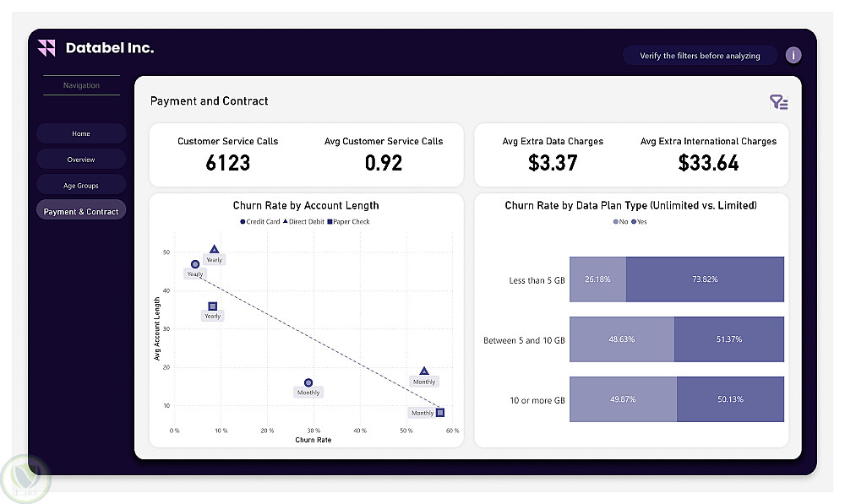Select the 73.82% bar segment
The width and height of the screenshot is (845, 504).
[705, 279]
